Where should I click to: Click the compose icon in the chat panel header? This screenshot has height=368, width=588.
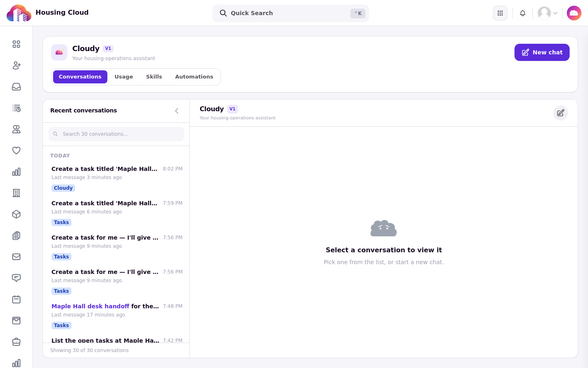click(x=561, y=113)
